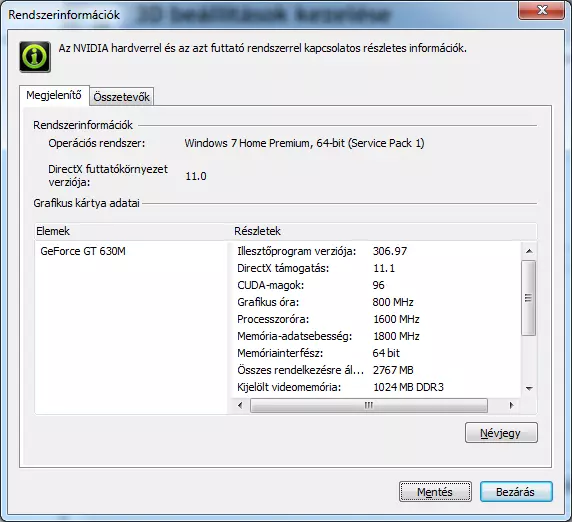This screenshot has height=522, width=572.
Task: Click the horizontal scroll left arrow
Action: pyautogui.click(x=240, y=405)
